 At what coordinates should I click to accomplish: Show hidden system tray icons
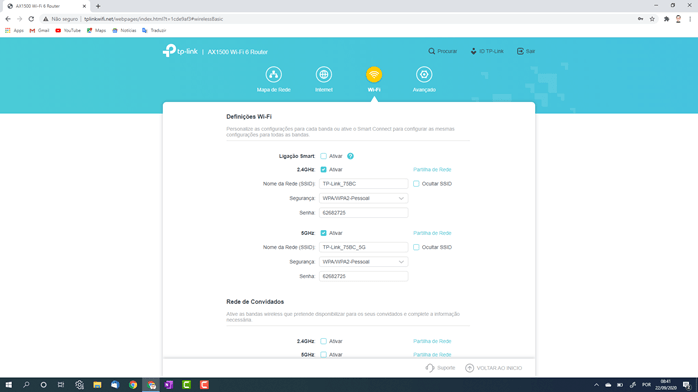point(597,385)
